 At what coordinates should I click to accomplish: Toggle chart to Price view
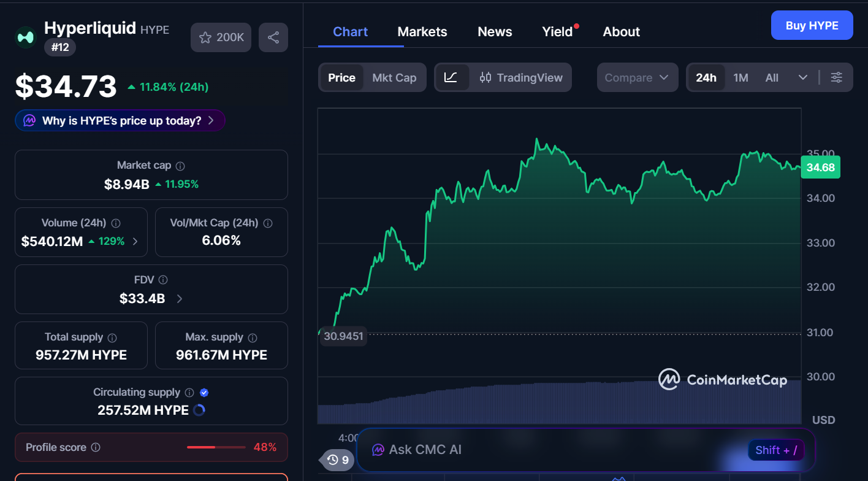point(341,77)
